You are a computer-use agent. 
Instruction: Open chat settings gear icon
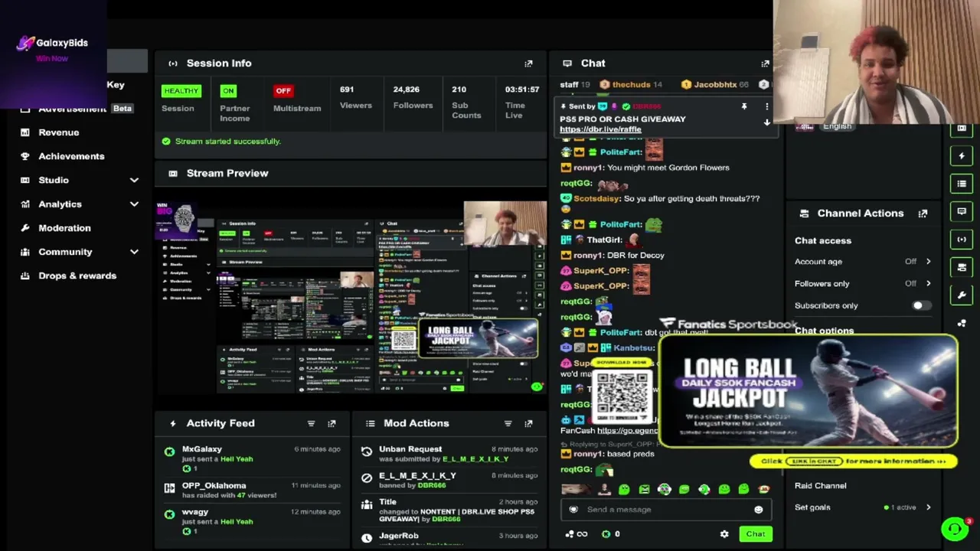point(724,534)
